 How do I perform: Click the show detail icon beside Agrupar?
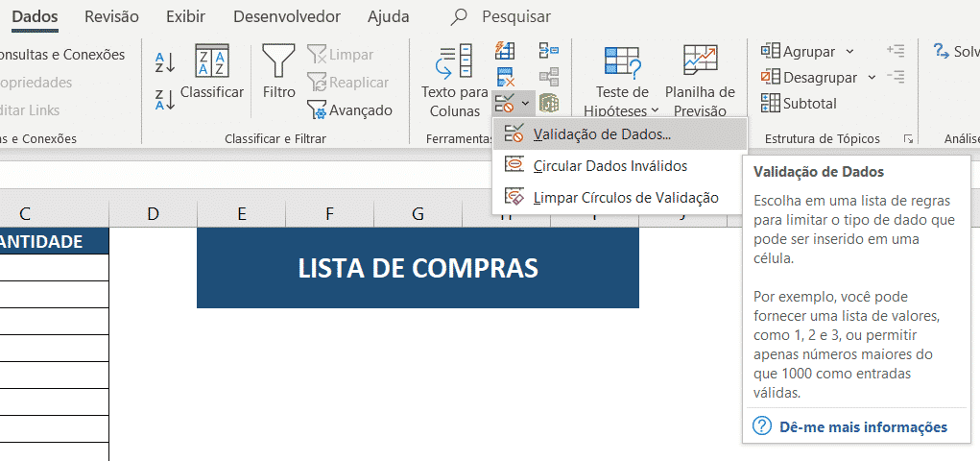[x=896, y=51]
